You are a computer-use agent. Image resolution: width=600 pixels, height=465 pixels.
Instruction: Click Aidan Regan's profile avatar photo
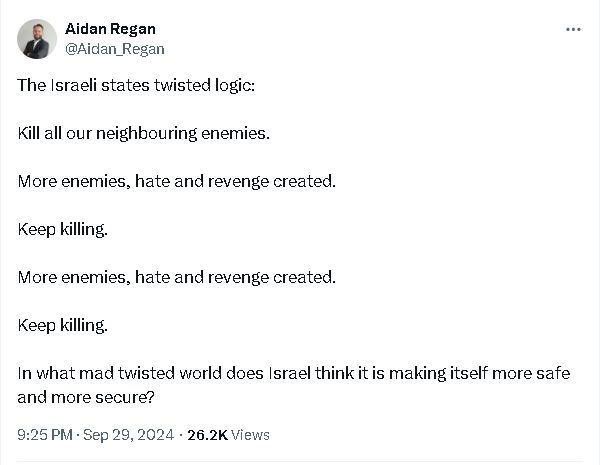point(37,39)
